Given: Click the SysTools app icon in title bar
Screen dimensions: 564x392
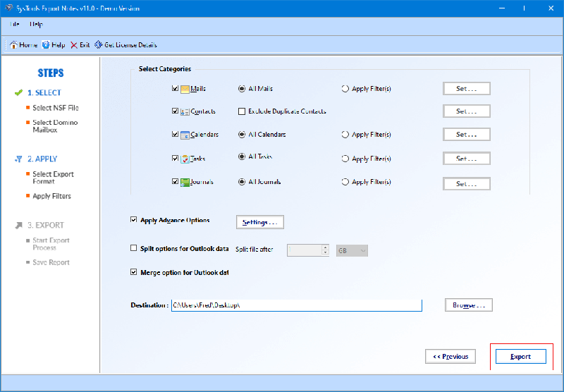Looking at the screenshot, I should point(8,8).
